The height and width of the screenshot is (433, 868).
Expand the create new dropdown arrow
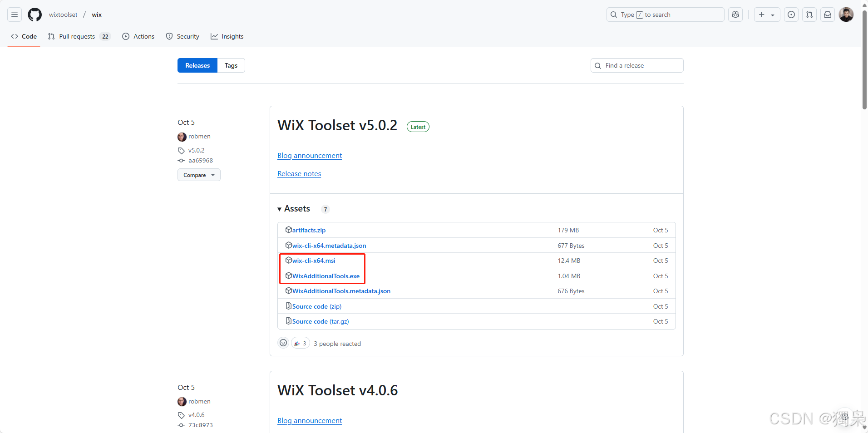[x=773, y=15]
